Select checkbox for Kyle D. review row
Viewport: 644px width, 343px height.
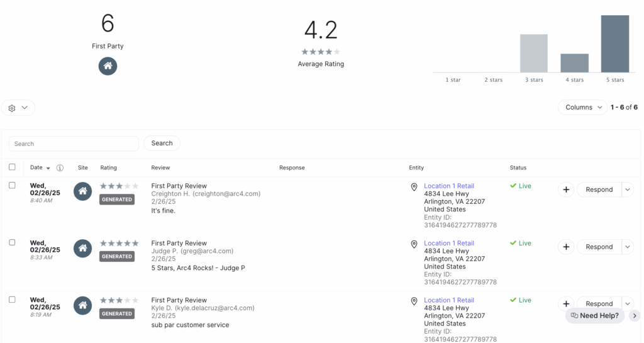point(13,300)
